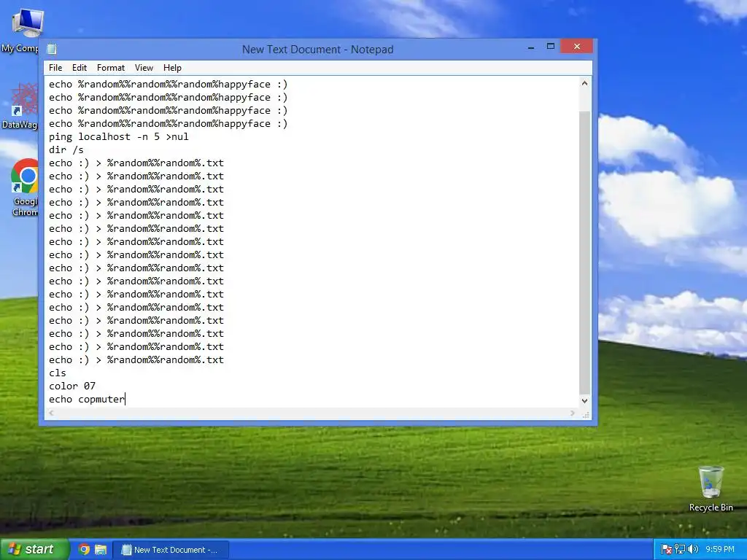Click the 'cls' line

coord(58,373)
